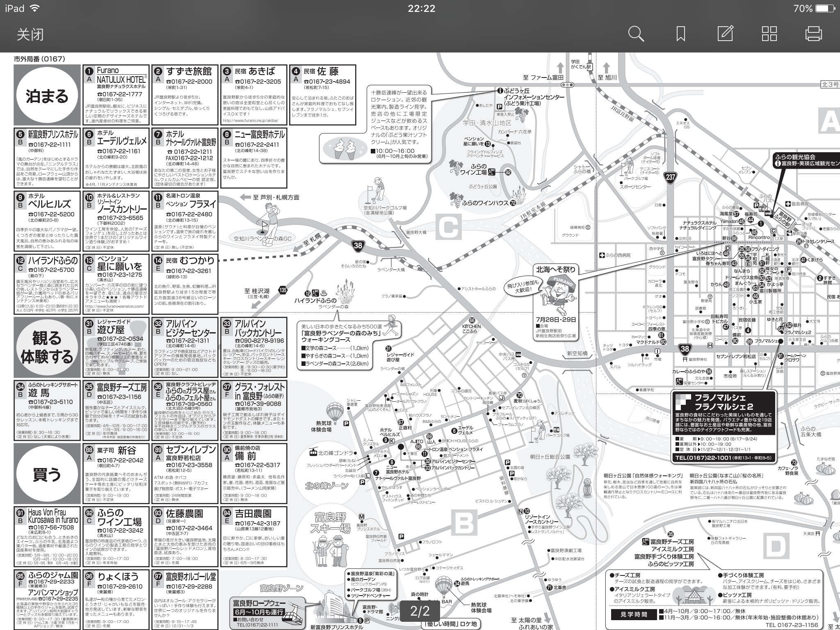This screenshot has height=630, width=840.
Task: Tap the 22:22 clock in status bar
Action: point(422,8)
